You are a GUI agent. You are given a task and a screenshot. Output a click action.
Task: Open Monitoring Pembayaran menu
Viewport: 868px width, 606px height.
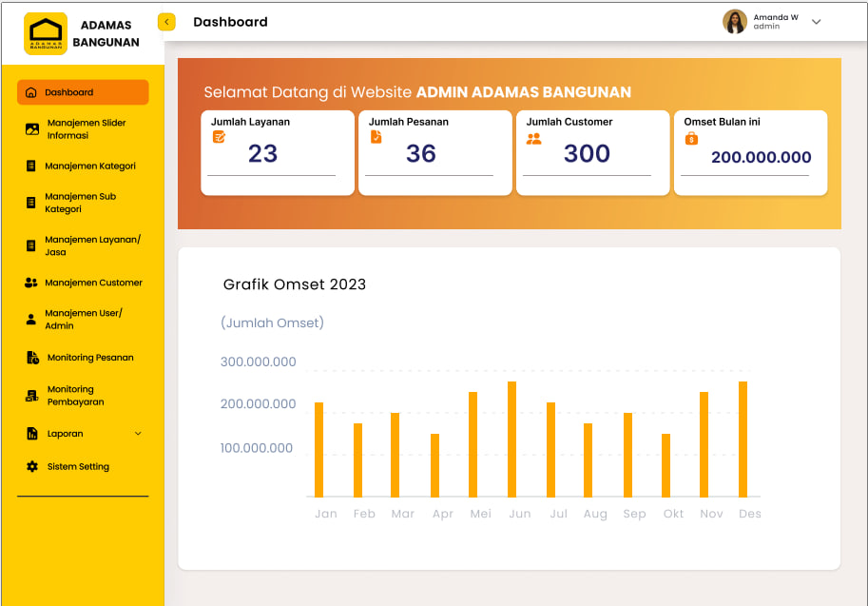tap(76, 396)
